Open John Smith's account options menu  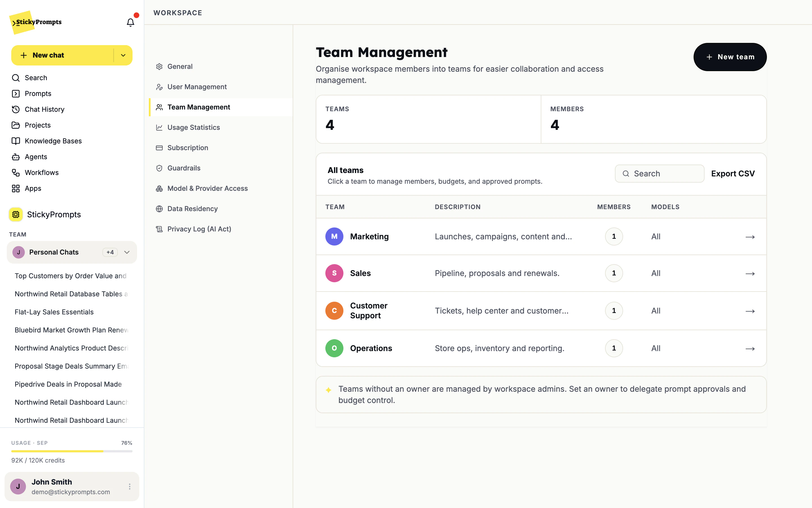(129, 487)
